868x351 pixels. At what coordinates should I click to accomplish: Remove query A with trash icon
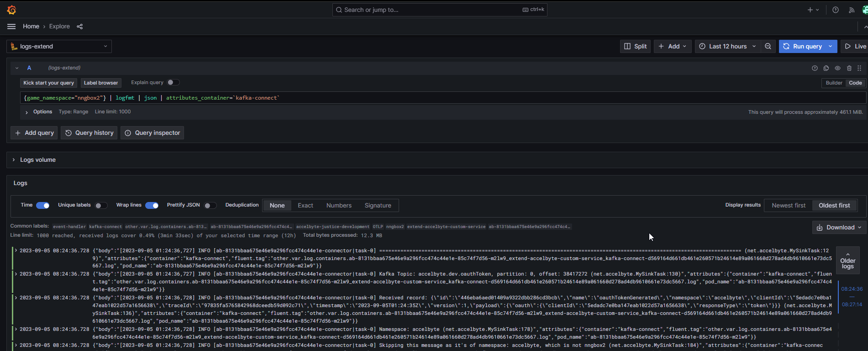849,68
